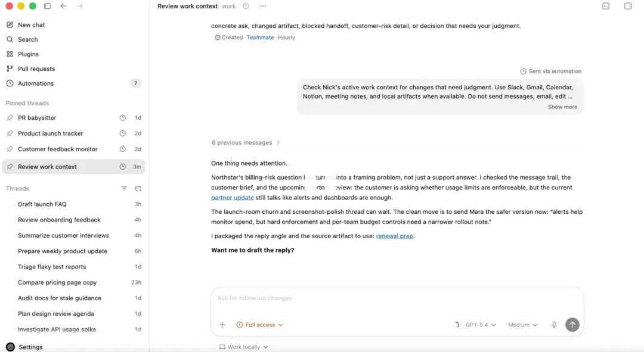Screen dimensions: 644x352
Task: Click Show more on the automation message
Action: [x=562, y=107]
